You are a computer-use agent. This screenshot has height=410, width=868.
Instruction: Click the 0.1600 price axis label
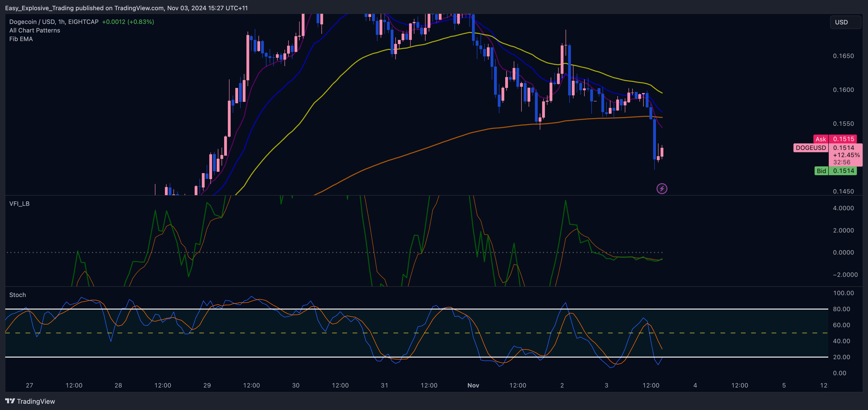coord(843,90)
